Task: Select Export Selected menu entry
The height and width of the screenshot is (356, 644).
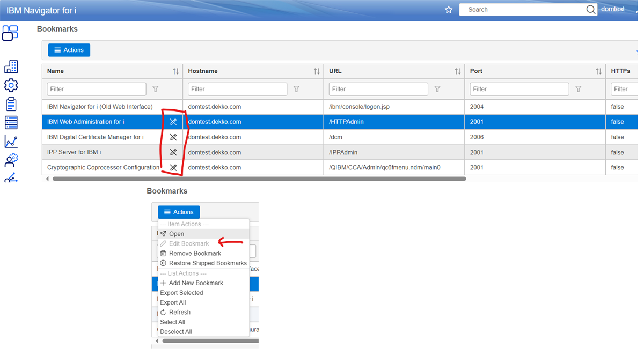Action: [203, 293]
